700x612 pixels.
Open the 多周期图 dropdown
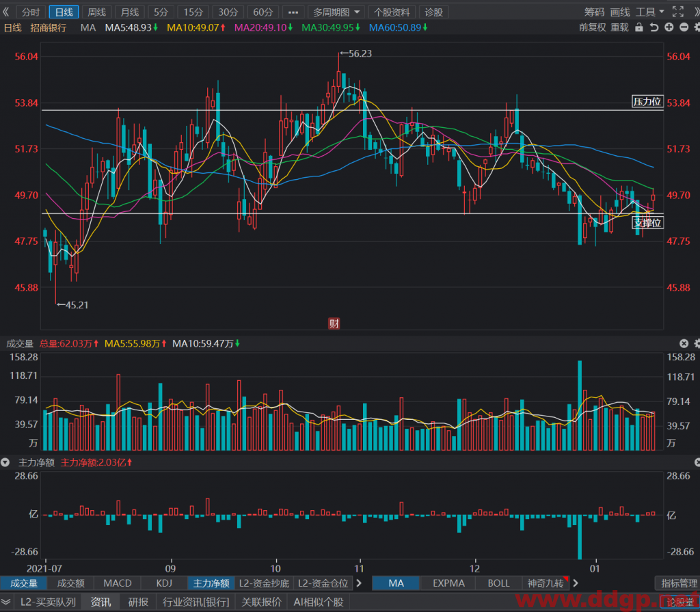(336, 12)
